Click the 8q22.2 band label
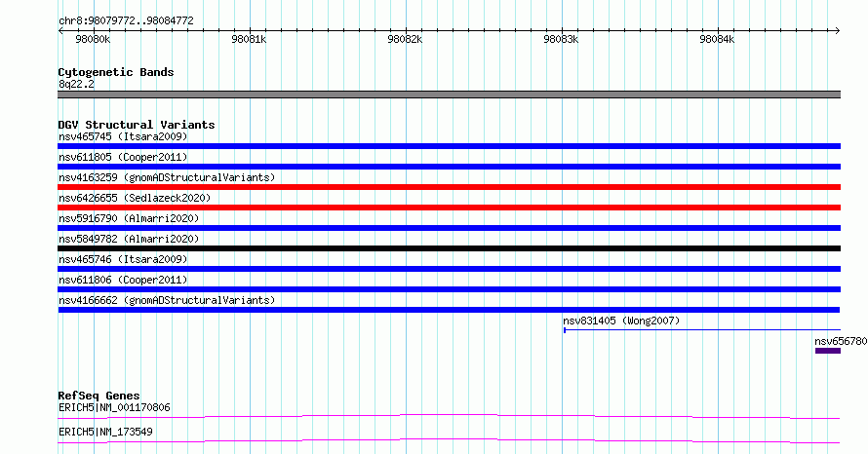 76,84
